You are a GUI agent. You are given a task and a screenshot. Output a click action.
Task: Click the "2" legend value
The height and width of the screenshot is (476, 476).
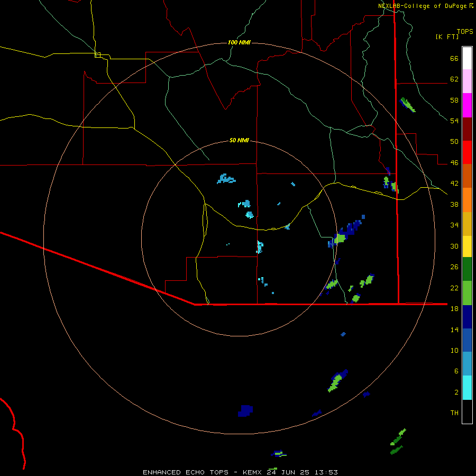coord(456,392)
